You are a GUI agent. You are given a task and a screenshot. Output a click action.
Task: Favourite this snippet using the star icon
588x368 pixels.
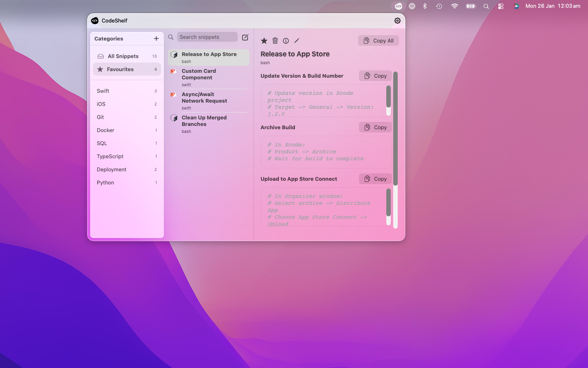pos(264,40)
